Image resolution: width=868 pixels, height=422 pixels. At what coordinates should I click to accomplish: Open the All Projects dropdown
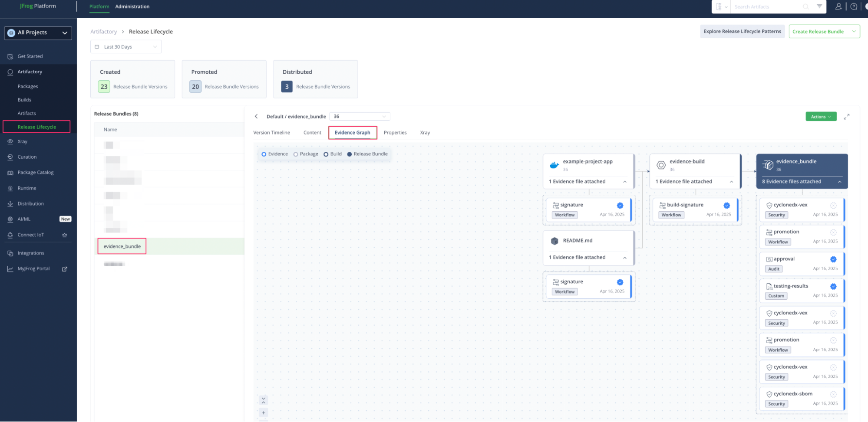pos(38,33)
